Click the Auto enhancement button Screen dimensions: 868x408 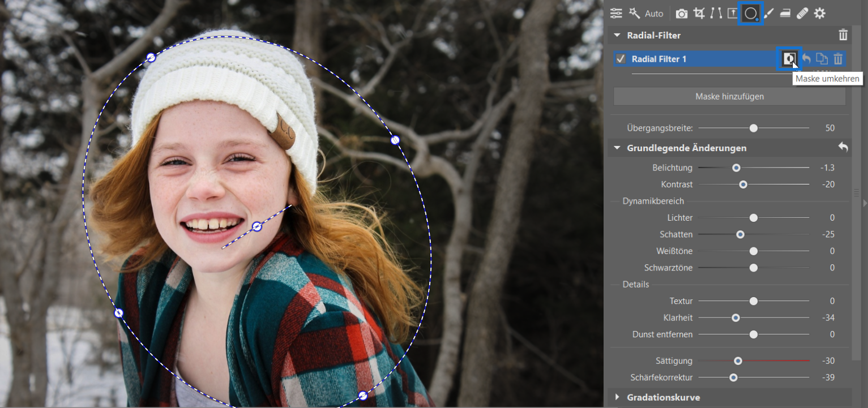tap(647, 14)
